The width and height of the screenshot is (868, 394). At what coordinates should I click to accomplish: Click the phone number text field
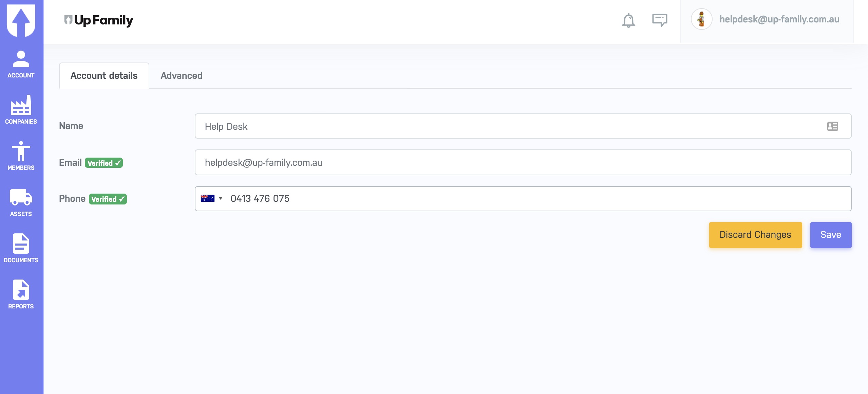(536, 198)
